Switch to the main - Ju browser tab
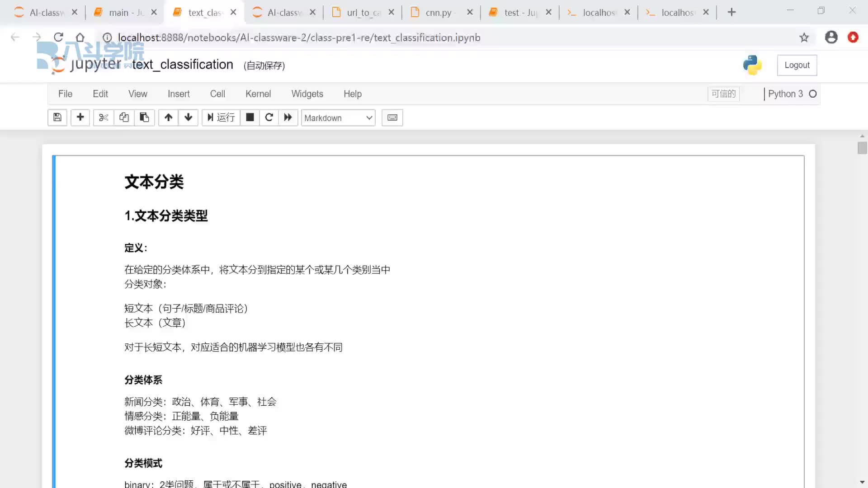This screenshot has height=488, width=868. pos(124,13)
